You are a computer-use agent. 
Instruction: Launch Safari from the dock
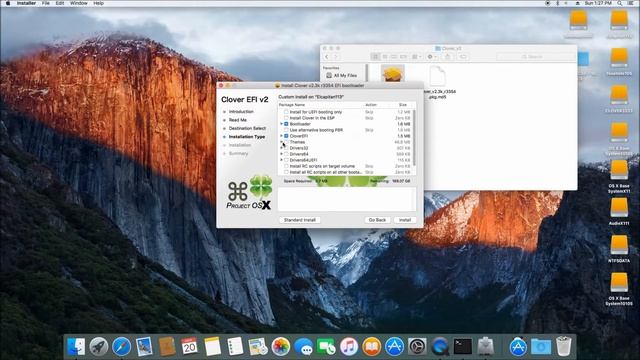pyautogui.click(x=122, y=347)
